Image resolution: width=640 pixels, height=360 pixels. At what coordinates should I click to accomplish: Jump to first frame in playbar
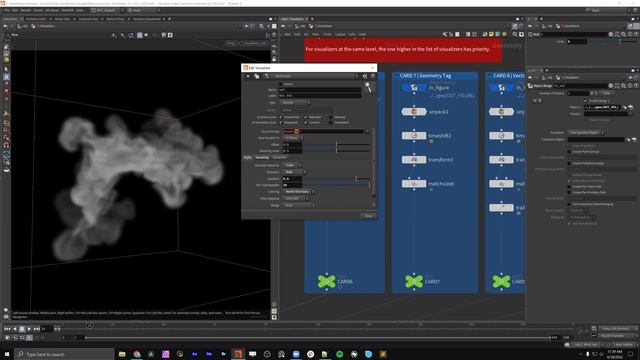coord(7,329)
